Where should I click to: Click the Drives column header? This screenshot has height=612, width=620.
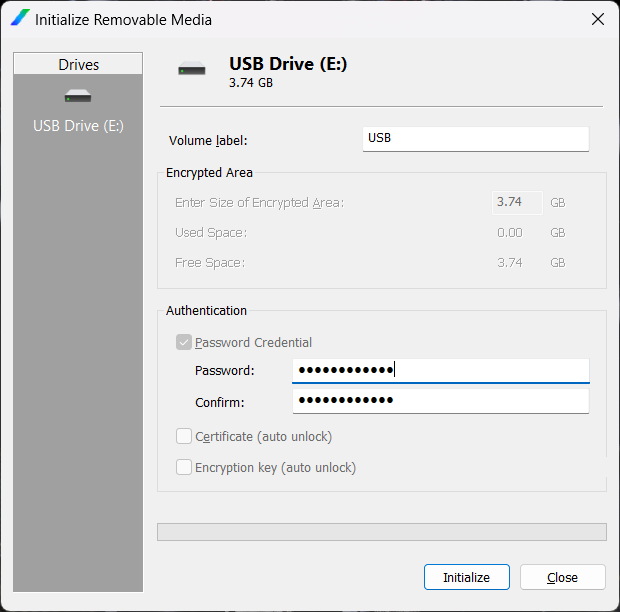[78, 64]
